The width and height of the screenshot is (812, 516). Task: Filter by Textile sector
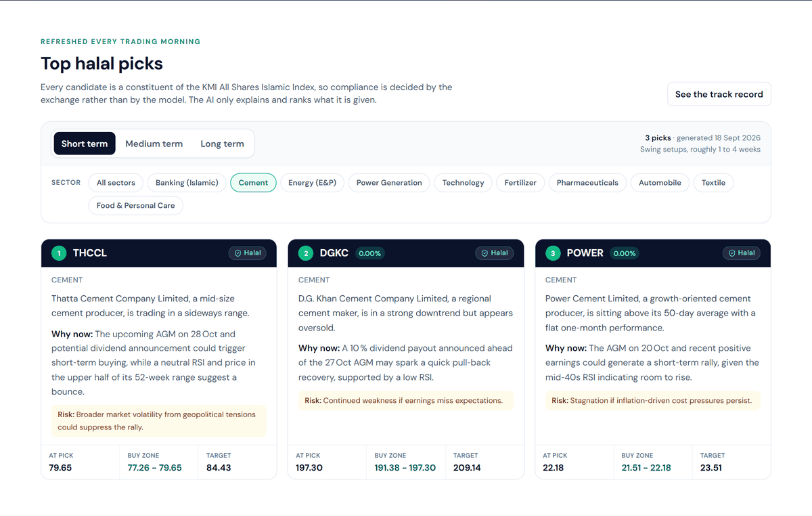(713, 183)
